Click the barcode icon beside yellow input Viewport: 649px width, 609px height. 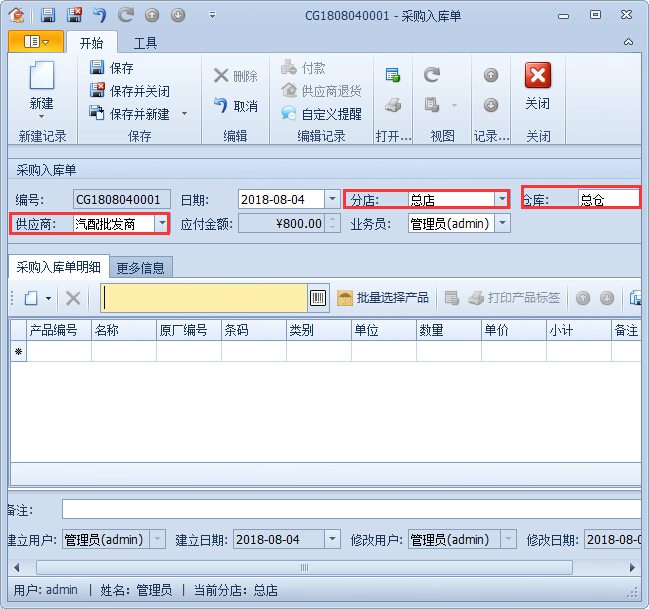318,298
